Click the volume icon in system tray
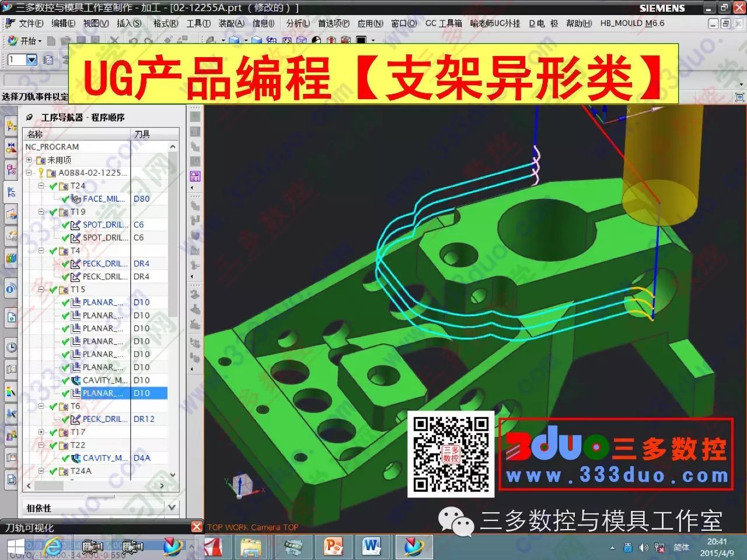This screenshot has width=747, height=560. tap(644, 547)
